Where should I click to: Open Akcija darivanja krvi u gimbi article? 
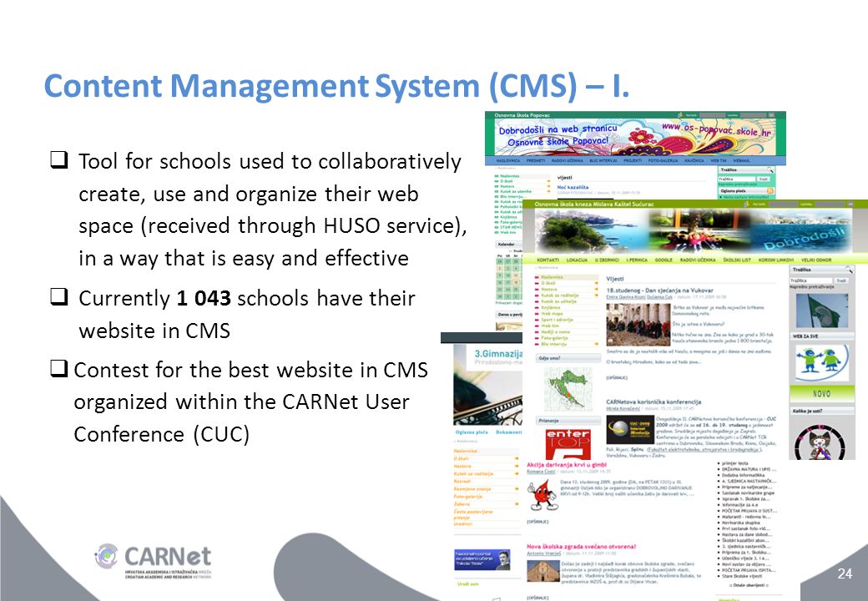(x=567, y=465)
